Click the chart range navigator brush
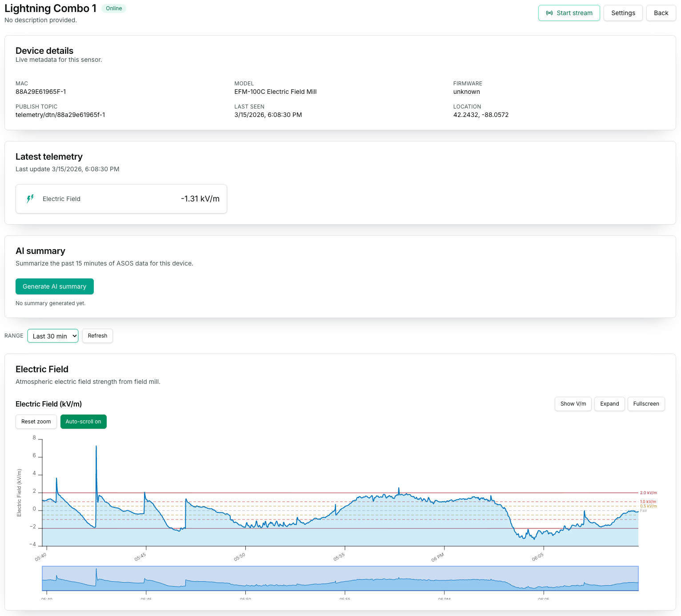 click(x=340, y=578)
